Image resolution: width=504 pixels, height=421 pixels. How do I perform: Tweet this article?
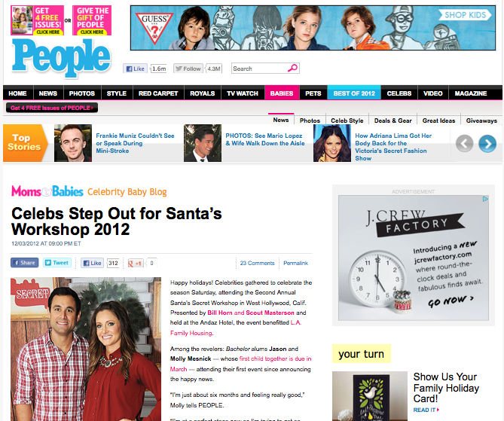[x=57, y=263]
